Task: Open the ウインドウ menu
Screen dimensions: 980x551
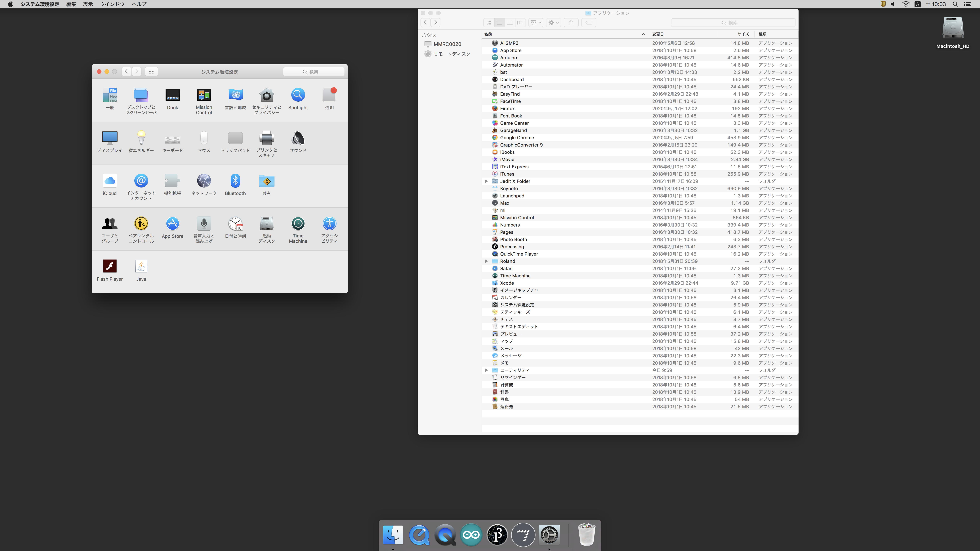Action: (112, 4)
